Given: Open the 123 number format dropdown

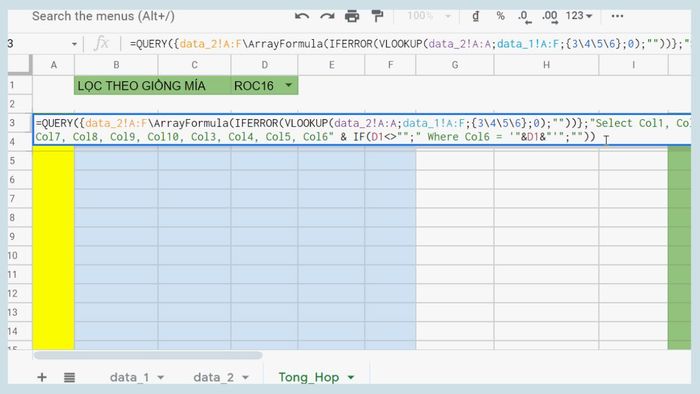Looking at the screenshot, I should click(x=579, y=16).
